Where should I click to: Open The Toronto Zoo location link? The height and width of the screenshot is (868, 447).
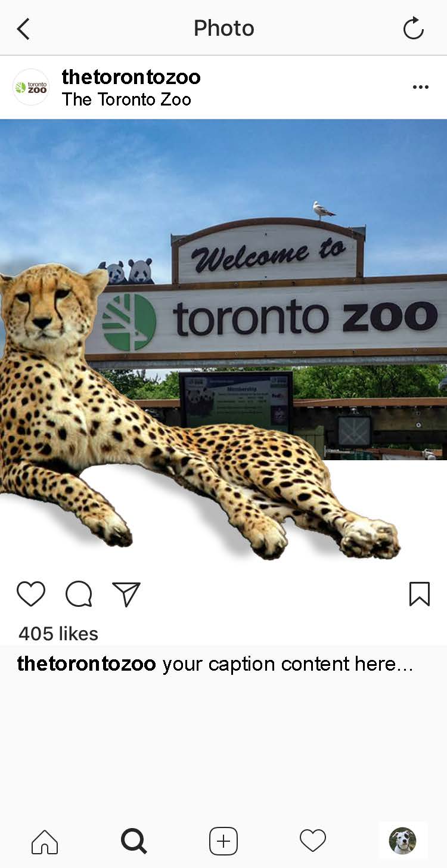(126, 100)
